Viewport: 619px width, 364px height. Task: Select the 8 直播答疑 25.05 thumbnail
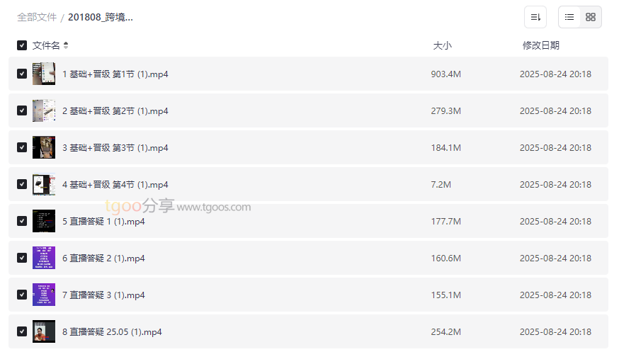click(44, 331)
